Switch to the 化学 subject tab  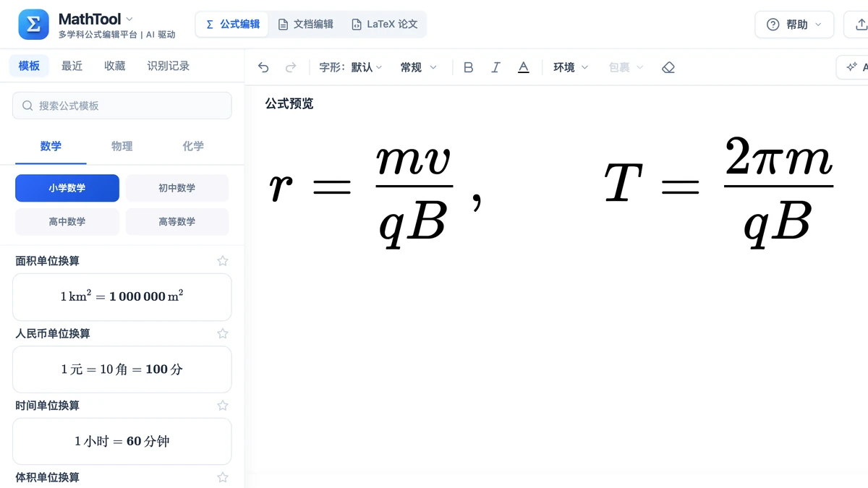193,146
